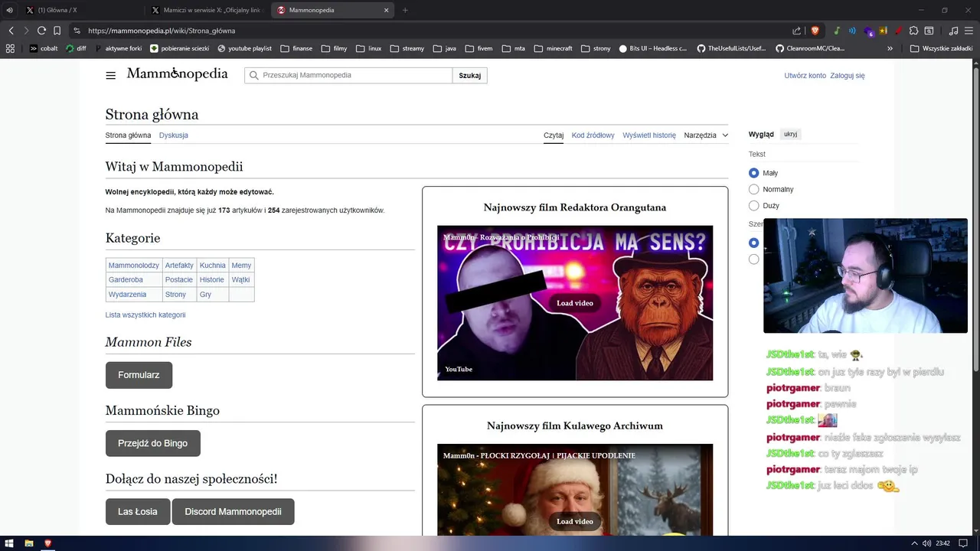Image resolution: width=980 pixels, height=551 pixels.
Task: Open the streamy bookmarks folder
Action: [x=407, y=48]
